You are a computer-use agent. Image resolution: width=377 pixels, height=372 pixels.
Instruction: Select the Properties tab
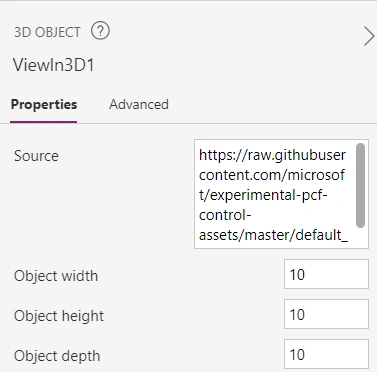pos(44,104)
